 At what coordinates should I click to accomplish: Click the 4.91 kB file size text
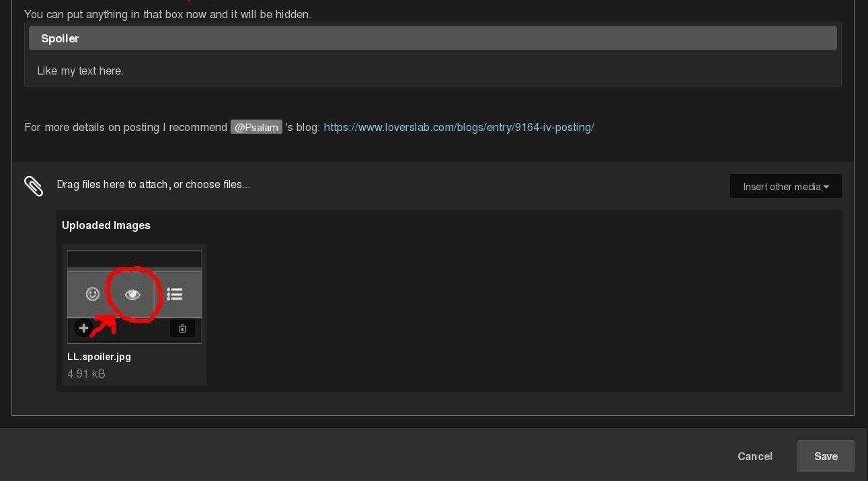(86, 374)
